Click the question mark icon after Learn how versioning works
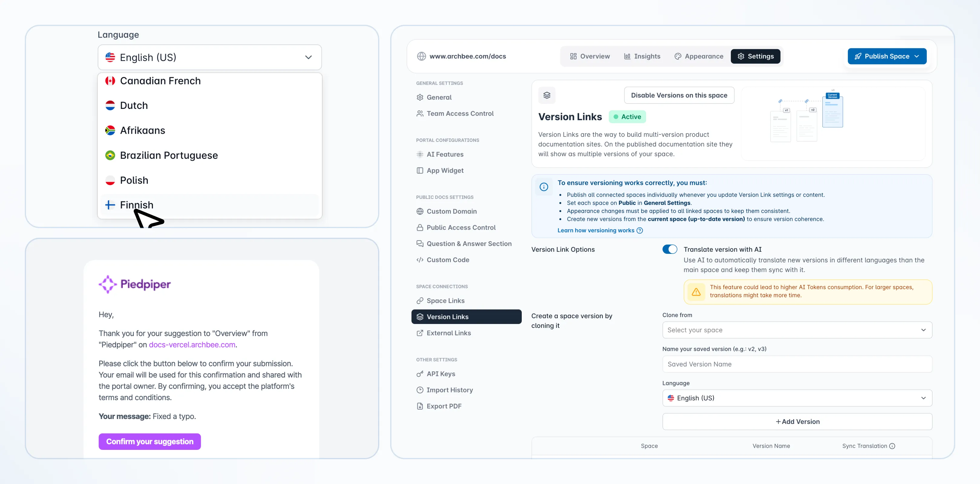The width and height of the screenshot is (980, 484). pyautogui.click(x=639, y=231)
